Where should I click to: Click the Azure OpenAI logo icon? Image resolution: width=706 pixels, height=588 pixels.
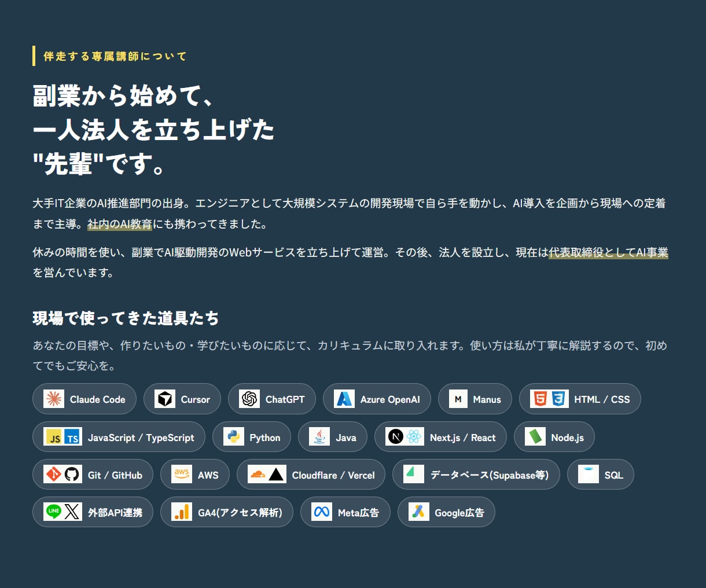[x=344, y=399]
